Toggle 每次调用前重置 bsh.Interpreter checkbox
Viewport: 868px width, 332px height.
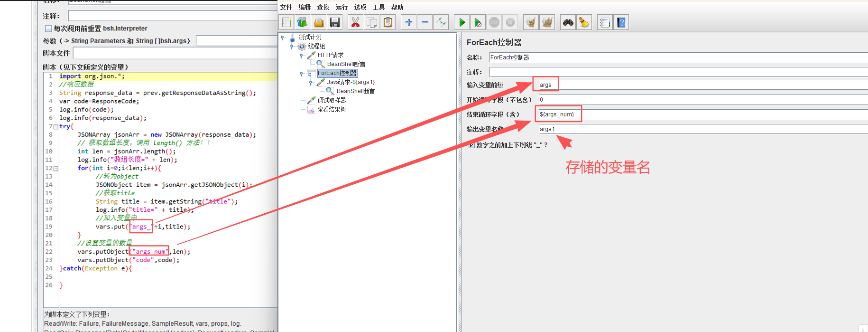coord(48,28)
